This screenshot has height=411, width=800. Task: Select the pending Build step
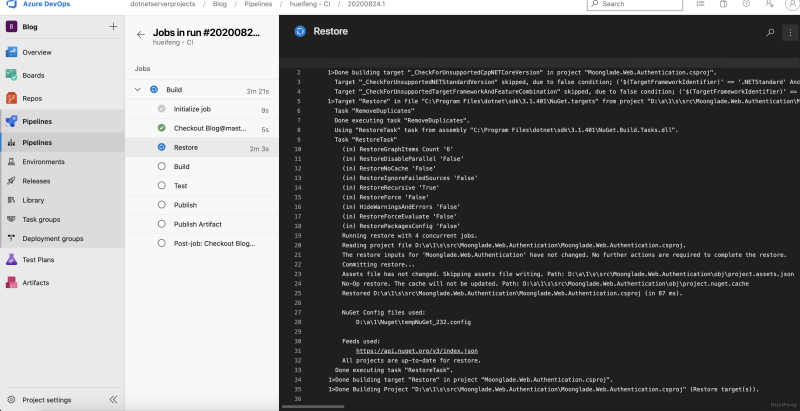point(202,167)
